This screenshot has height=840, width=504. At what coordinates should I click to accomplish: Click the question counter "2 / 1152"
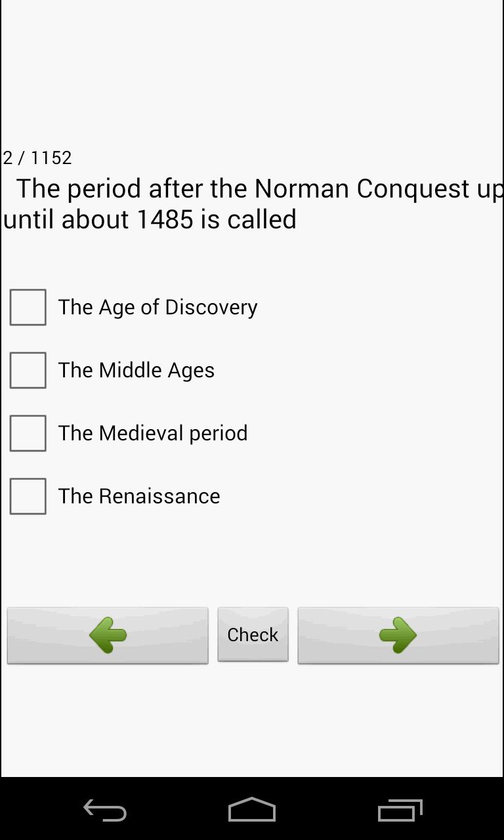pyautogui.click(x=37, y=158)
